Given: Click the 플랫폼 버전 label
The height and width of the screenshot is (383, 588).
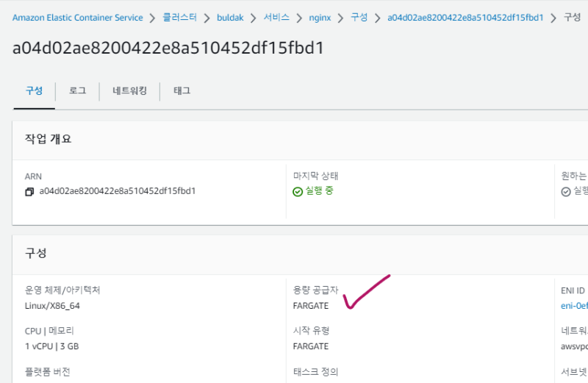Looking at the screenshot, I should tap(47, 372).
